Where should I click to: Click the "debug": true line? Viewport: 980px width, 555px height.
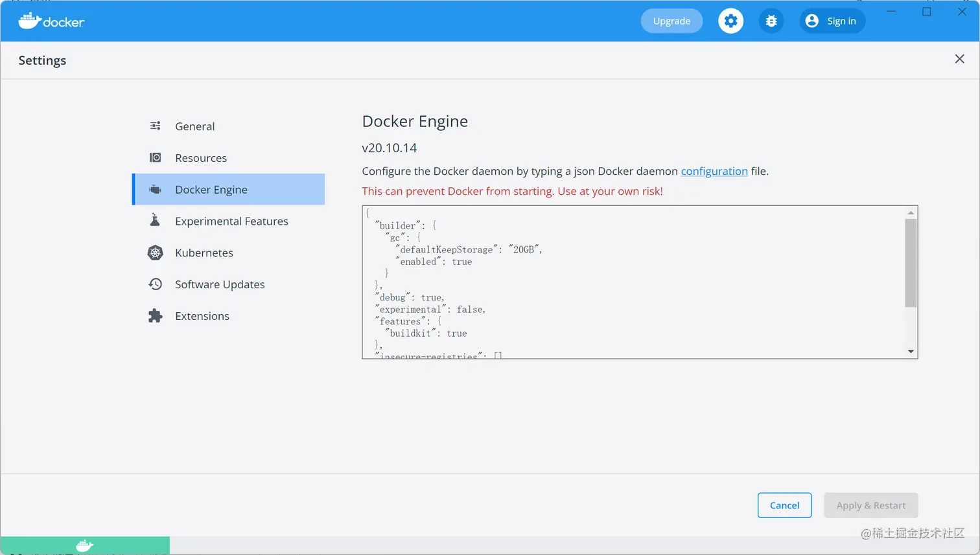(x=410, y=297)
